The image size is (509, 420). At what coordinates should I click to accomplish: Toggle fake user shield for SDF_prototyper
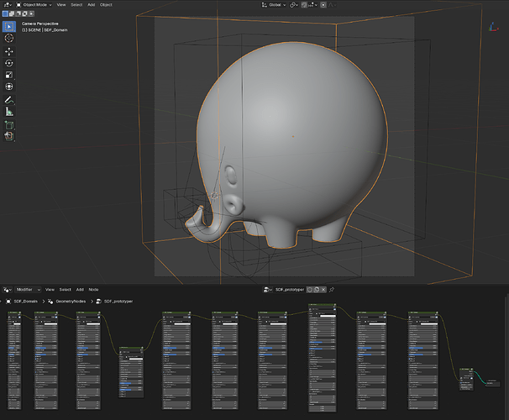point(310,290)
